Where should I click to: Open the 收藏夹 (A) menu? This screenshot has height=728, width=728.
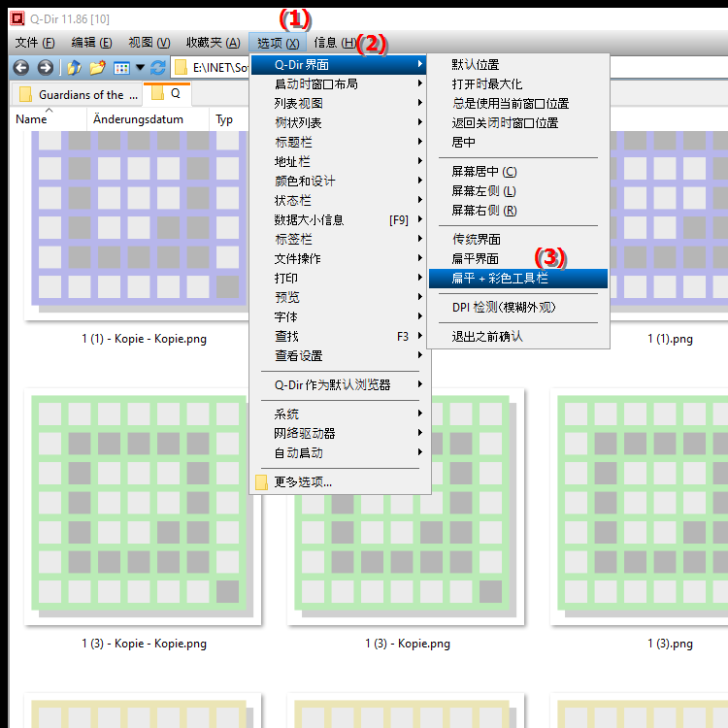point(214,43)
